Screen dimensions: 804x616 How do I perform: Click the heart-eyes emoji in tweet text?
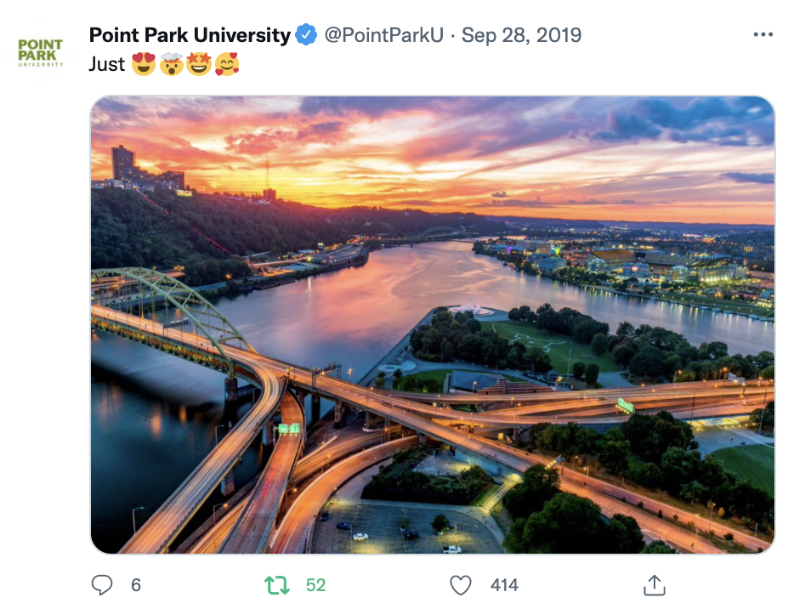[x=144, y=64]
